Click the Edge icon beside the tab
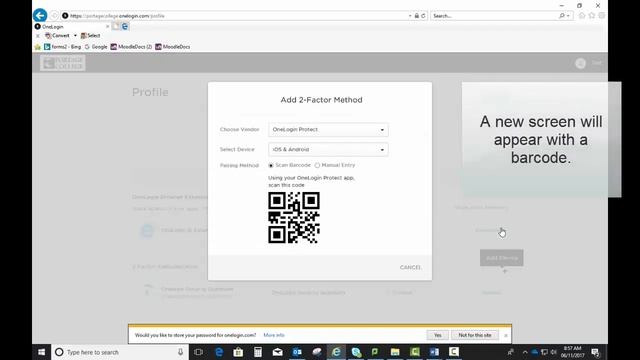Image resolution: width=640 pixels, height=360 pixels. click(x=125, y=27)
